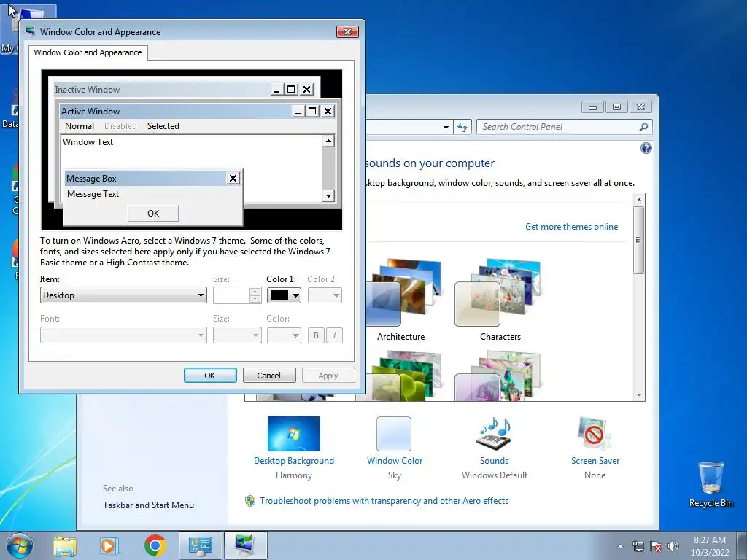747x560 pixels.
Task: Close the Window Color and Appearance dialog
Action: point(347,31)
